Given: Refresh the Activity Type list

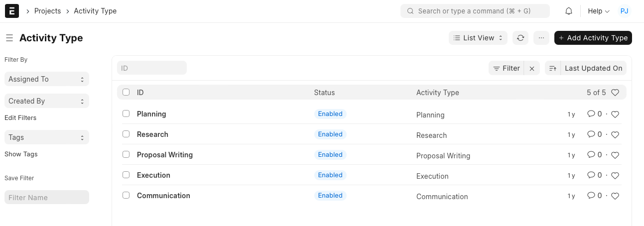Looking at the screenshot, I should 520,38.
